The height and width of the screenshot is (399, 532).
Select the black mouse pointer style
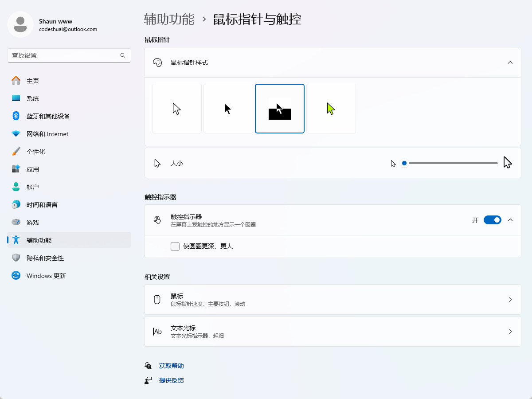(228, 108)
